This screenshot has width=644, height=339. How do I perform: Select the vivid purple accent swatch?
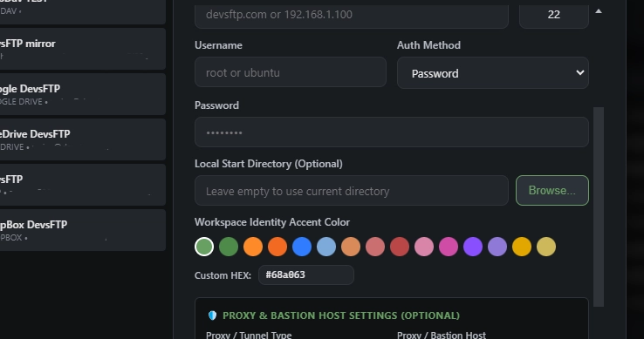pyautogui.click(x=473, y=247)
